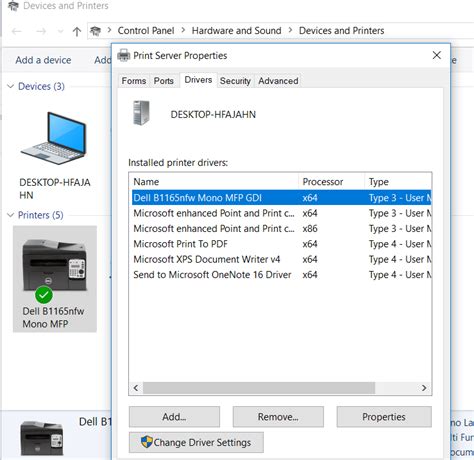The height and width of the screenshot is (460, 474).
Task: Go forward with the Forward arrow
Action: coord(41,31)
